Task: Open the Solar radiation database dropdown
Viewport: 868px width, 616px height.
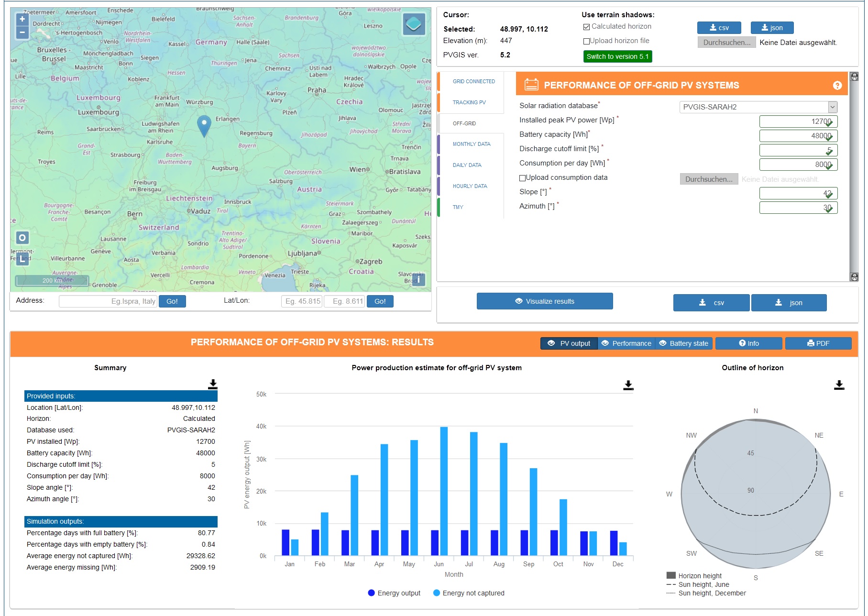Action: point(758,107)
